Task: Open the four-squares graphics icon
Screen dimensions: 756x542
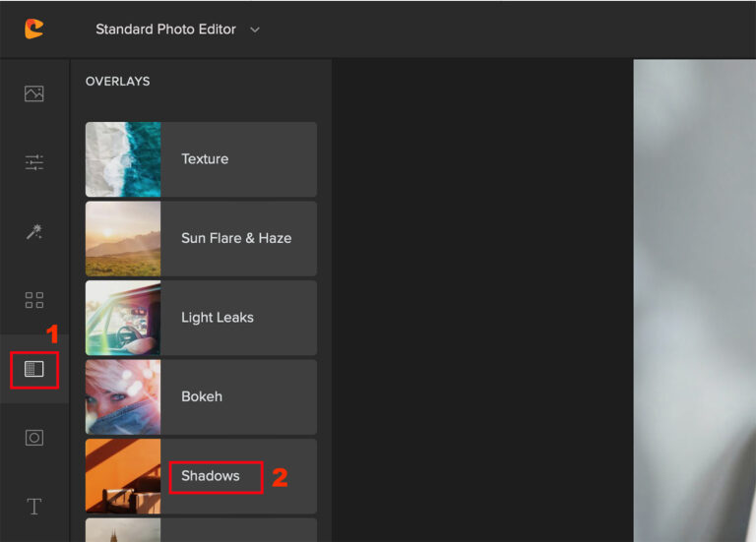Action: click(x=34, y=300)
